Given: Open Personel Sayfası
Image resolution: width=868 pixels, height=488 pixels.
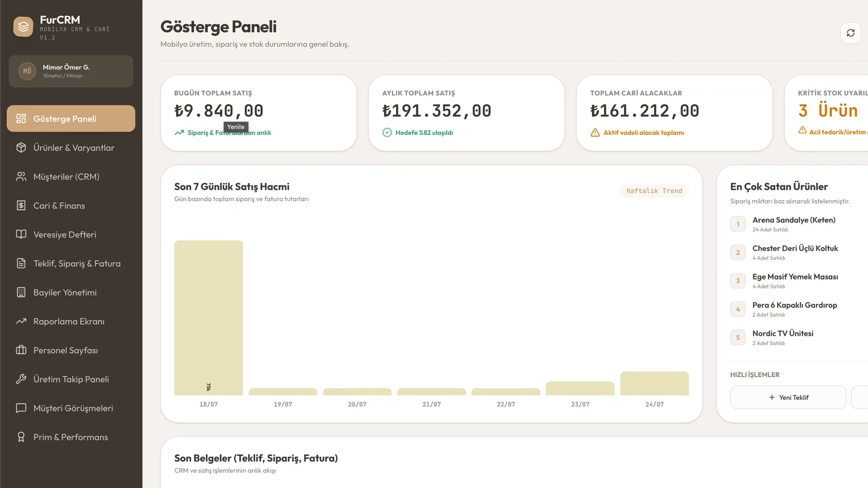Looking at the screenshot, I should tap(71, 350).
